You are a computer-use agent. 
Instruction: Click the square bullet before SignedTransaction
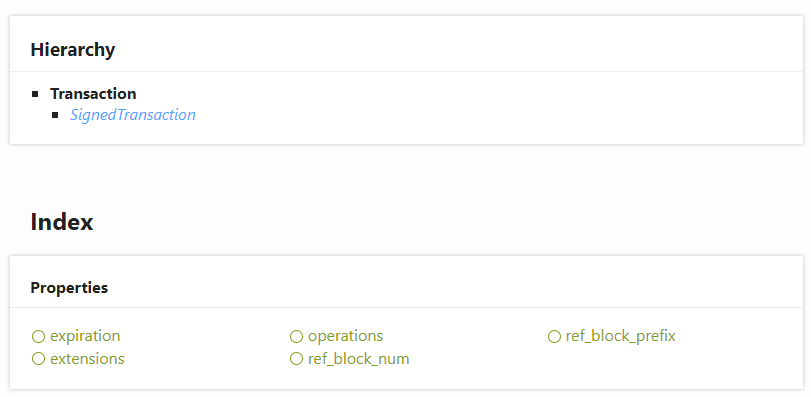(x=55, y=115)
